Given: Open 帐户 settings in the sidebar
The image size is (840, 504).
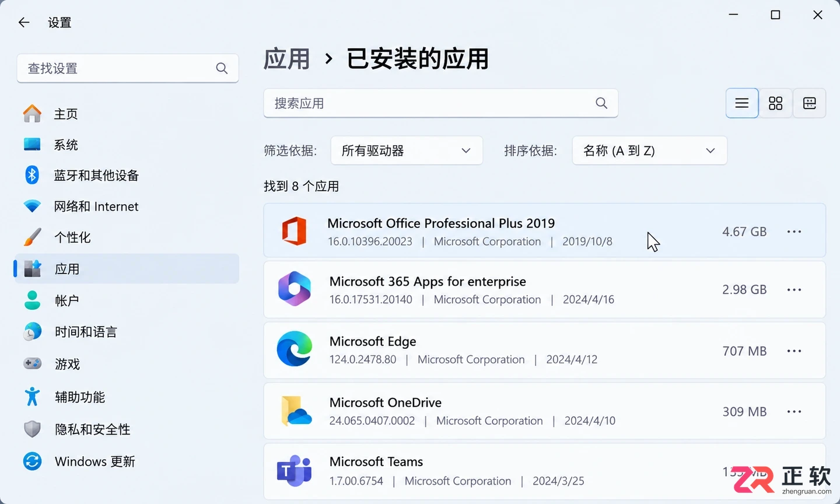Looking at the screenshot, I should tap(128, 300).
